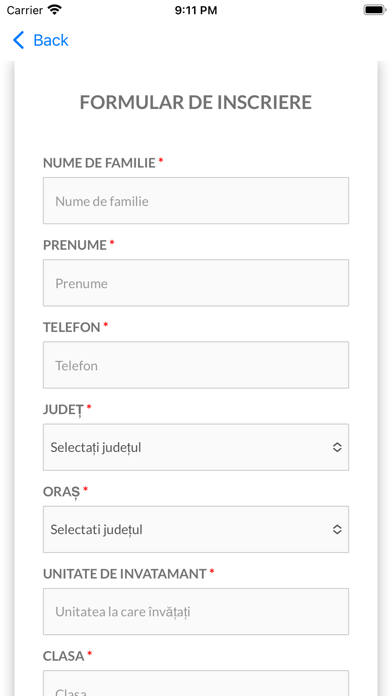This screenshot has width=392, height=696.
Task: Focus the Clasa input field
Action: pos(196,684)
